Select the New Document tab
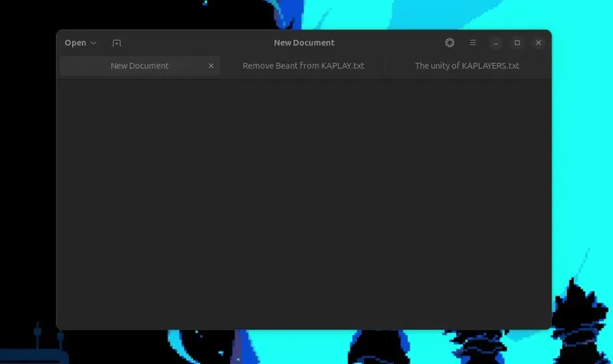This screenshot has width=613, height=364. tap(139, 66)
